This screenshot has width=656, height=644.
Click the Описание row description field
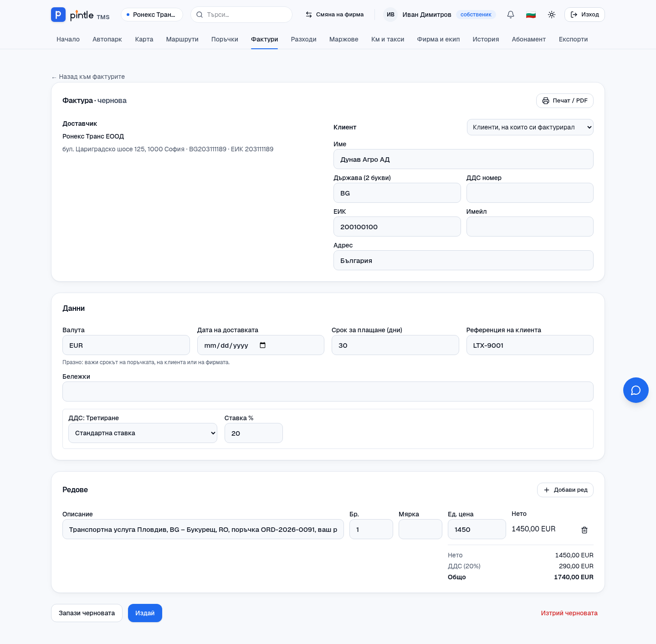(x=203, y=529)
